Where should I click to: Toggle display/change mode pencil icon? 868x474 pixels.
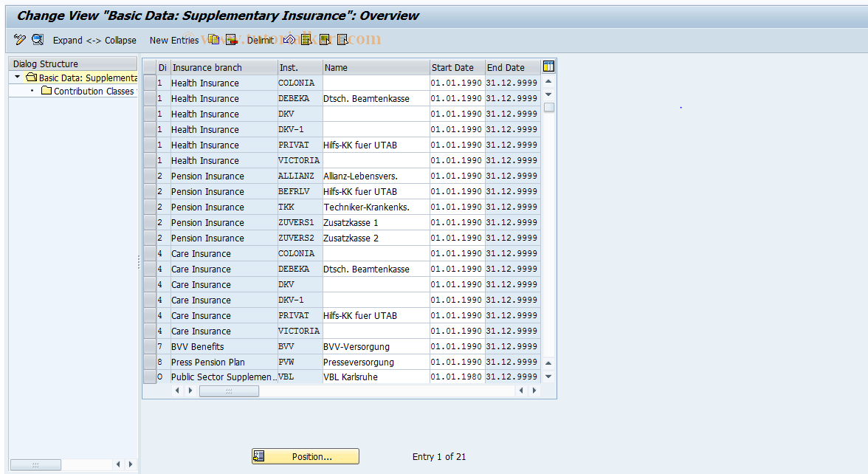[x=20, y=39]
